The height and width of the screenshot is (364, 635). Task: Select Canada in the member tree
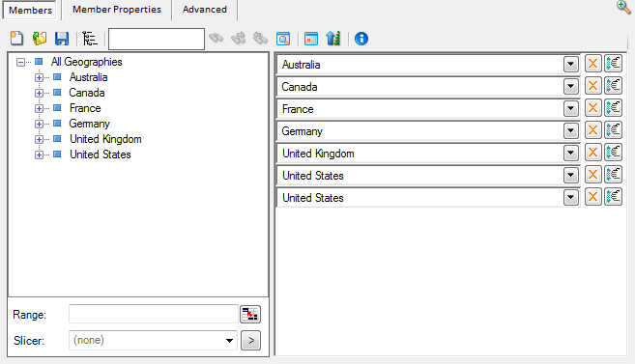(x=87, y=93)
